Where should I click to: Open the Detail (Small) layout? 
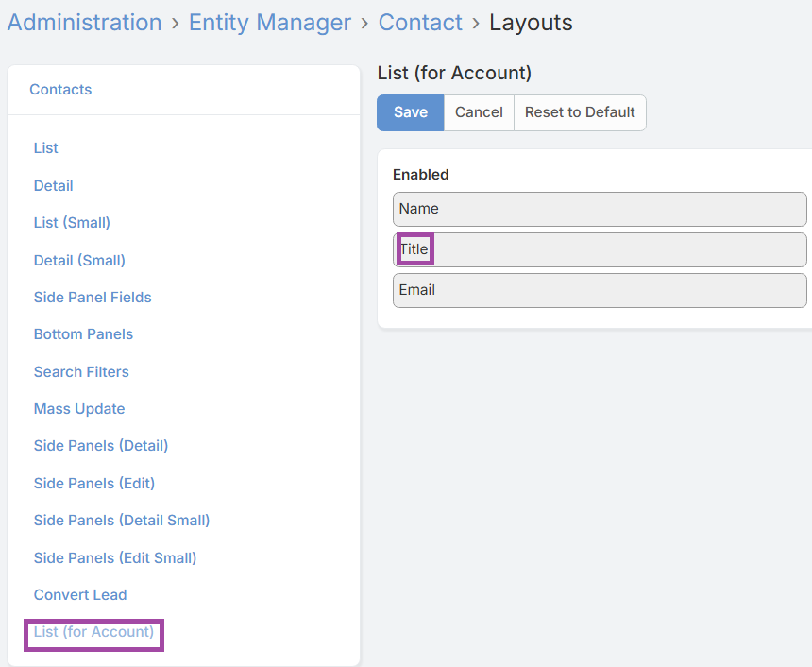point(79,260)
